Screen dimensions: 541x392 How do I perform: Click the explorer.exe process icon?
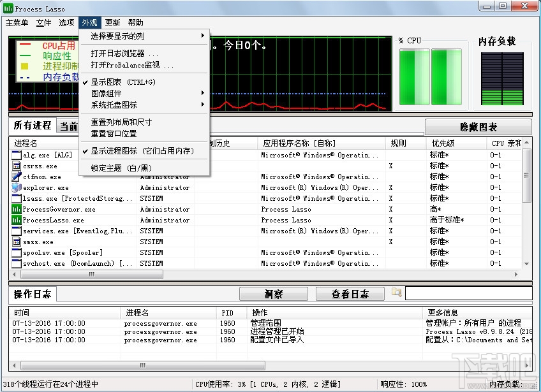point(15,187)
